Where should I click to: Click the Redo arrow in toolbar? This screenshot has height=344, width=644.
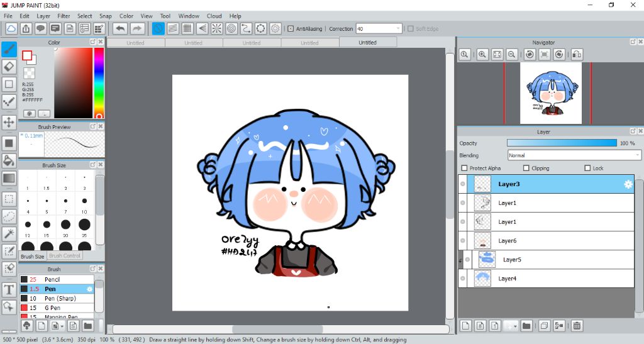(138, 29)
